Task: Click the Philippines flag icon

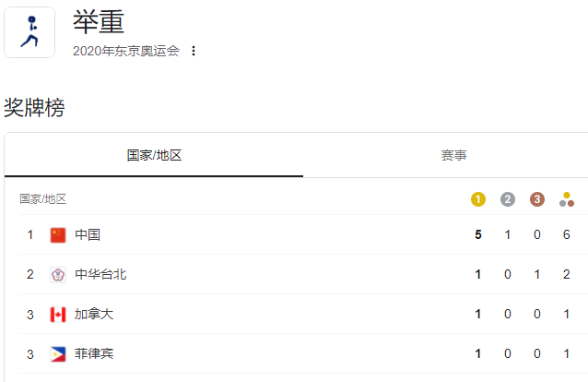Action: (x=58, y=353)
